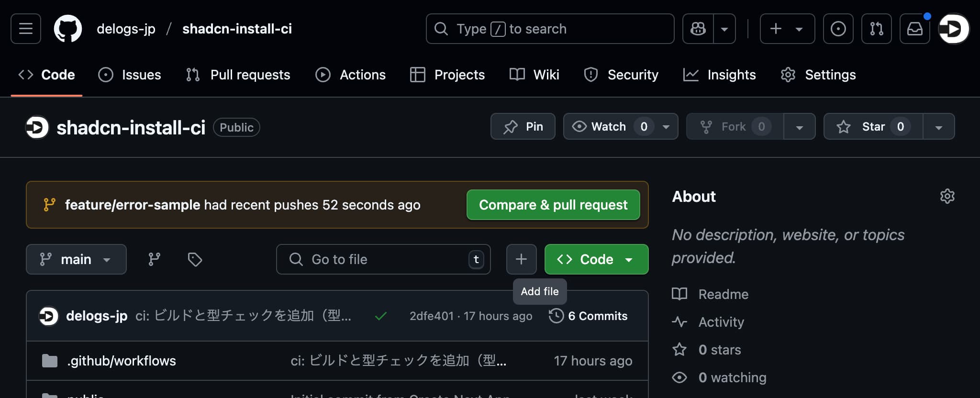Expand the Star lists dropdown arrow

(x=939, y=127)
